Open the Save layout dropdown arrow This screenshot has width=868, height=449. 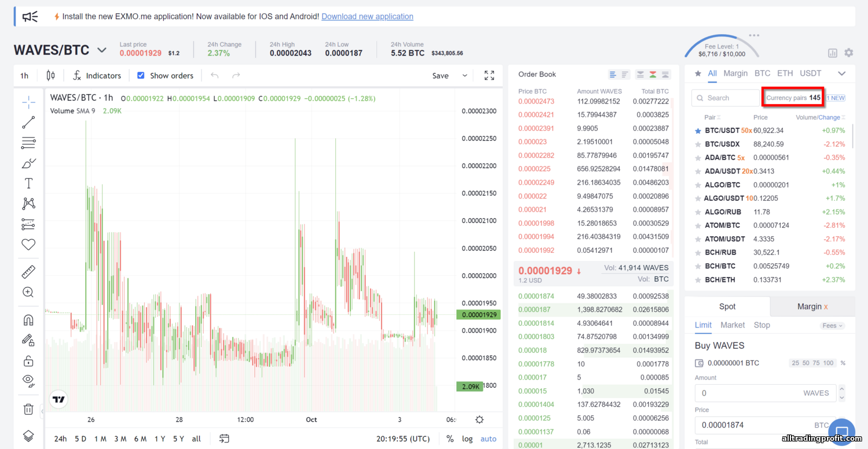coord(464,76)
